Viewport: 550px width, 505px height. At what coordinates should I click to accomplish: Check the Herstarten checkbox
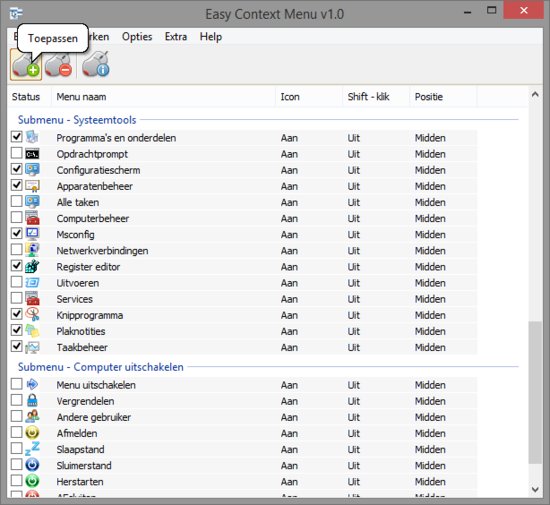(x=16, y=480)
